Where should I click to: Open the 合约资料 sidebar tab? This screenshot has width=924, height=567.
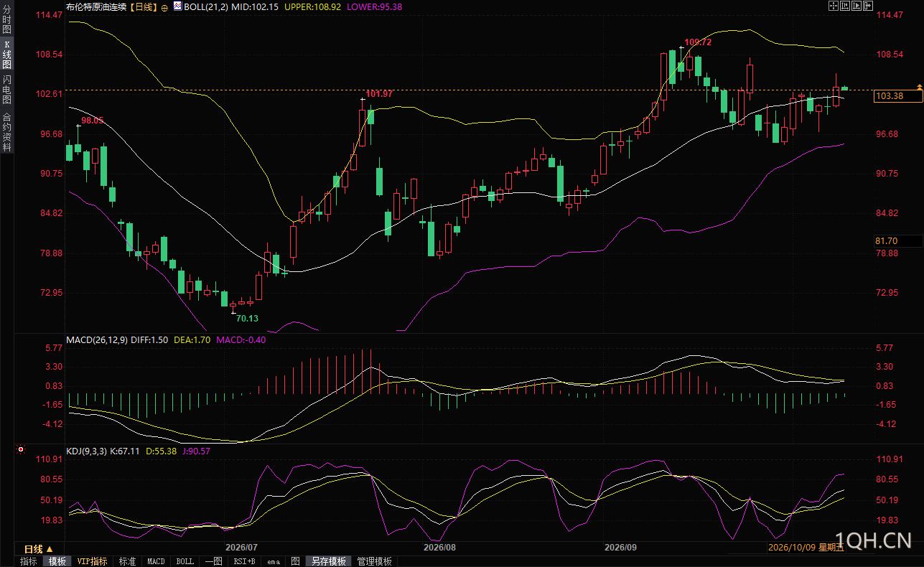coord(6,131)
